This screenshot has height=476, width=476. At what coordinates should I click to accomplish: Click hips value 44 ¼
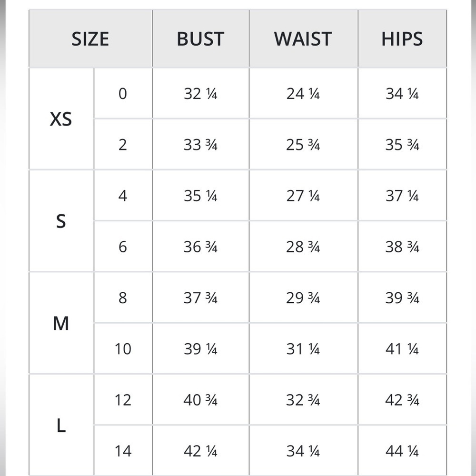point(402,451)
